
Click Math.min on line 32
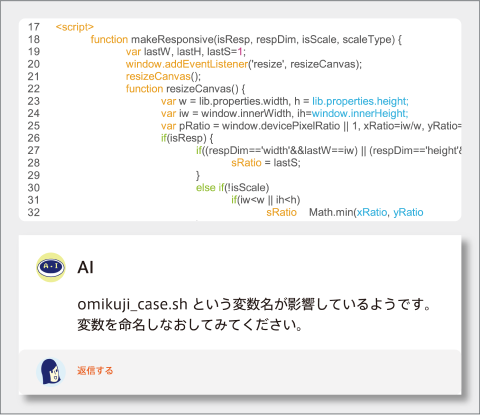331,212
